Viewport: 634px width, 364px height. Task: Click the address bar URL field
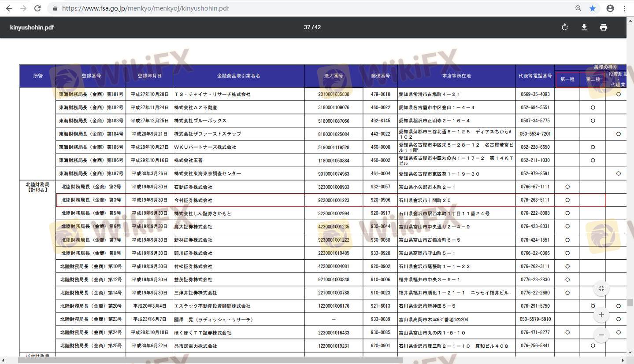point(308,8)
